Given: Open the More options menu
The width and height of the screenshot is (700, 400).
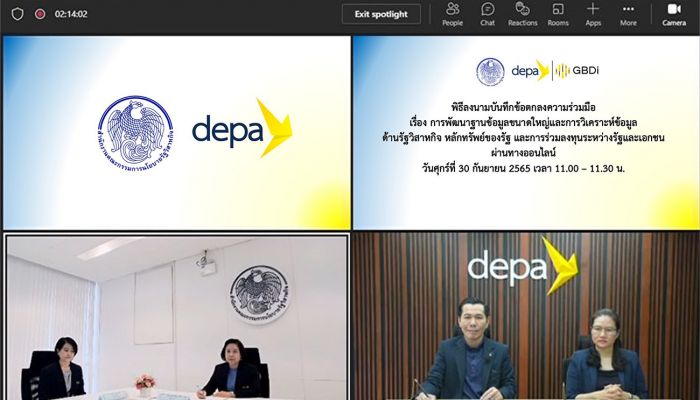Looking at the screenshot, I should click(x=628, y=14).
